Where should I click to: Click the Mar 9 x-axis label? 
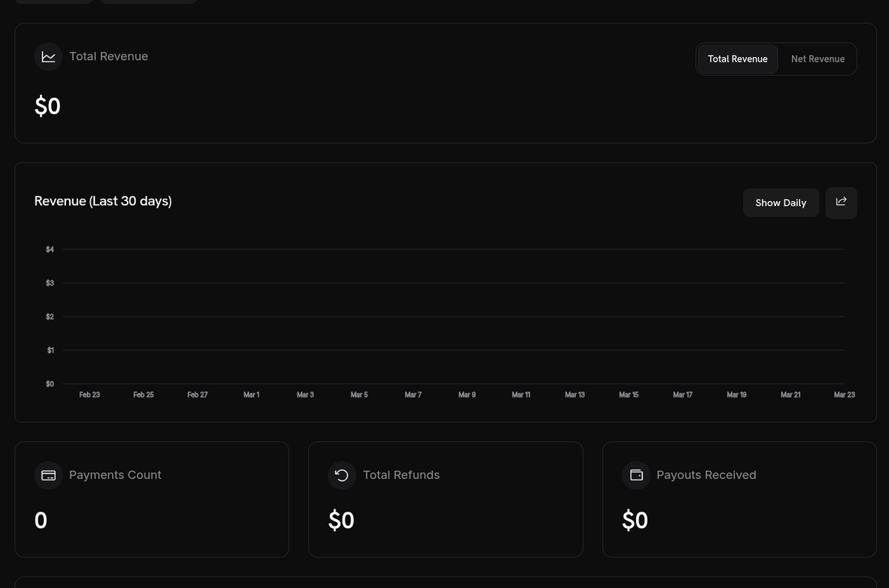(466, 394)
